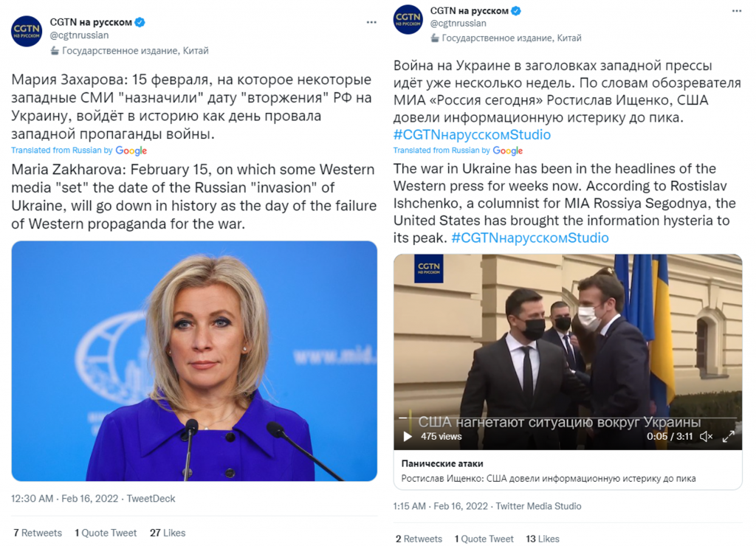View 7 Retweets on left tweet
Screen dimensions: 756x546
pyautogui.click(x=38, y=533)
